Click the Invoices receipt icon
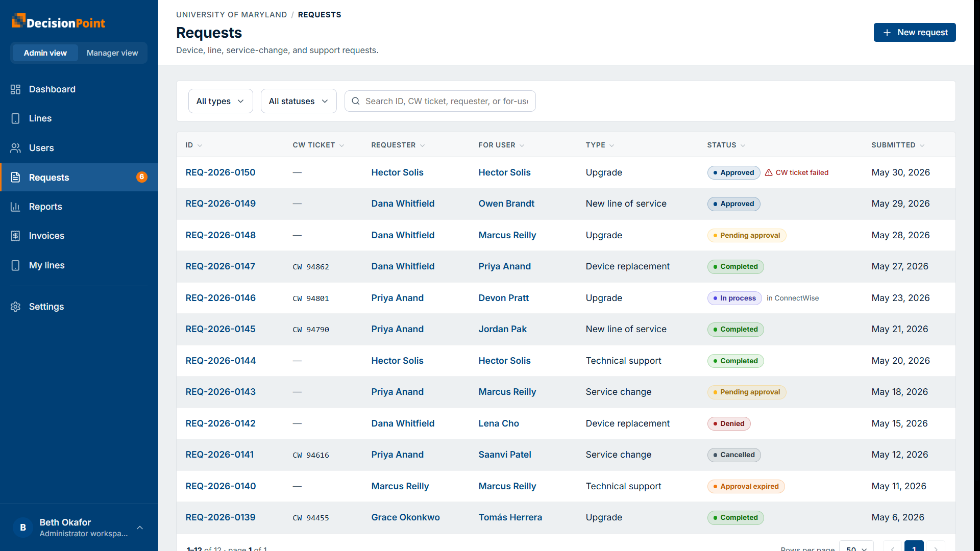 tap(15, 236)
